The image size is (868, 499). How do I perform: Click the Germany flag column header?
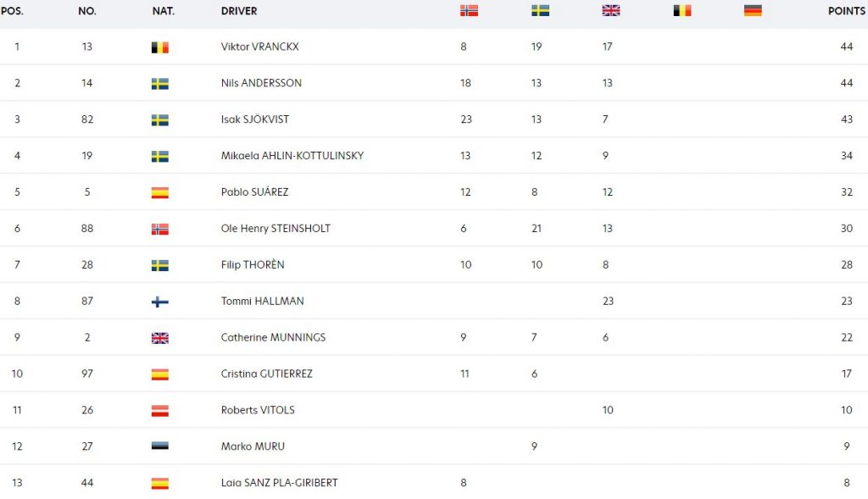[x=753, y=10]
